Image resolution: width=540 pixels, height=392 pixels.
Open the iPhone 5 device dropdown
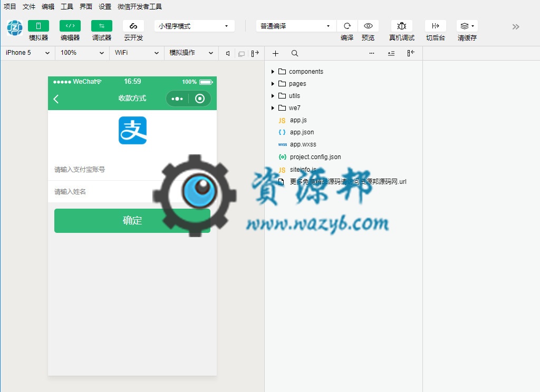tap(27, 53)
